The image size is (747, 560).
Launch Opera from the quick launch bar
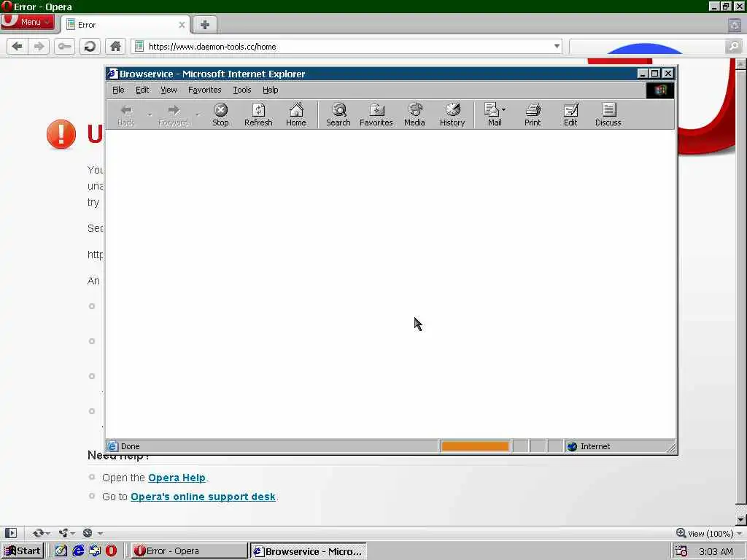pos(111,551)
